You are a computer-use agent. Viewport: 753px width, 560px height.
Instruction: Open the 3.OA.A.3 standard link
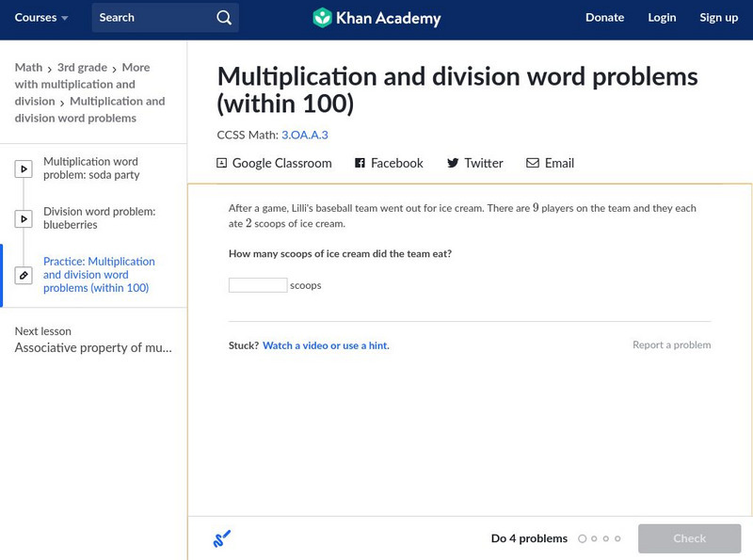tap(304, 135)
